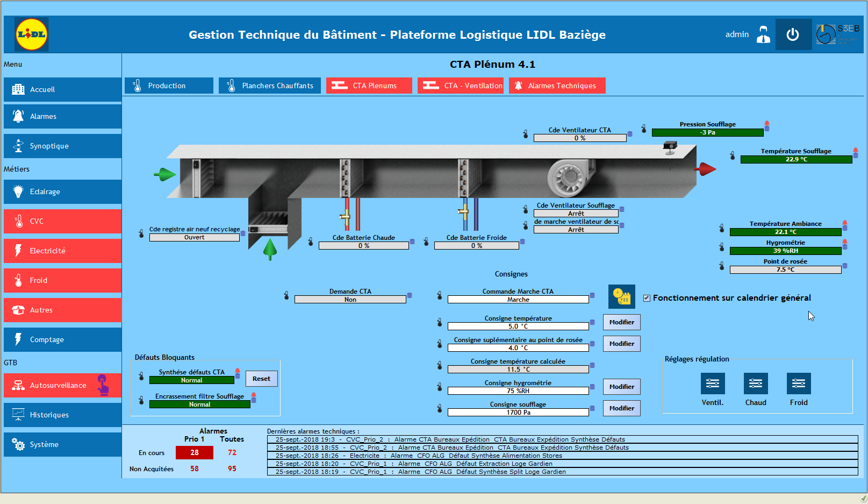Image resolution: width=868 pixels, height=504 pixels.
Task: Click thermometer icon beside Température Soufflage
Action: [x=733, y=155]
